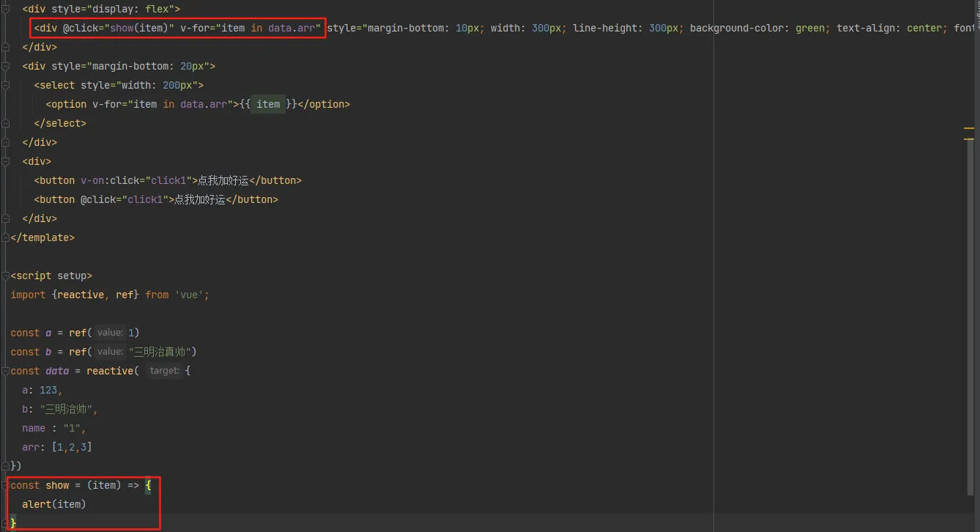Click the variable a in const a
Viewport: 980px width, 532px height.
48,333
